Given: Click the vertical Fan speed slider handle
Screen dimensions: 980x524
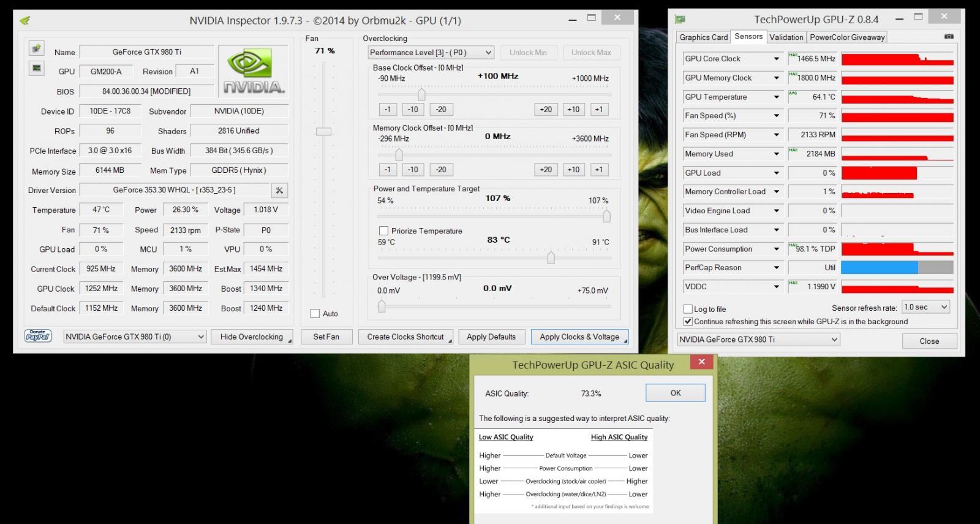Looking at the screenshot, I should (323, 131).
